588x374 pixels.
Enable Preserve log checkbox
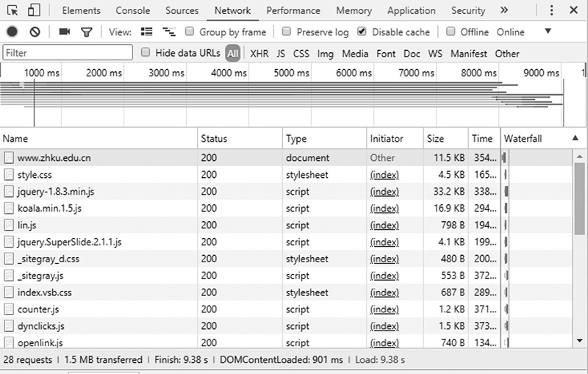(x=287, y=32)
